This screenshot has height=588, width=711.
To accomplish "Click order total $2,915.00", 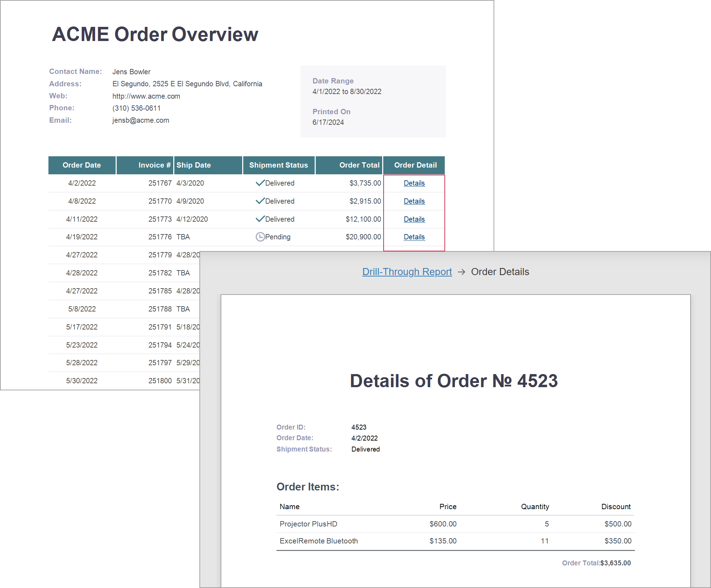I will pos(365,201).
